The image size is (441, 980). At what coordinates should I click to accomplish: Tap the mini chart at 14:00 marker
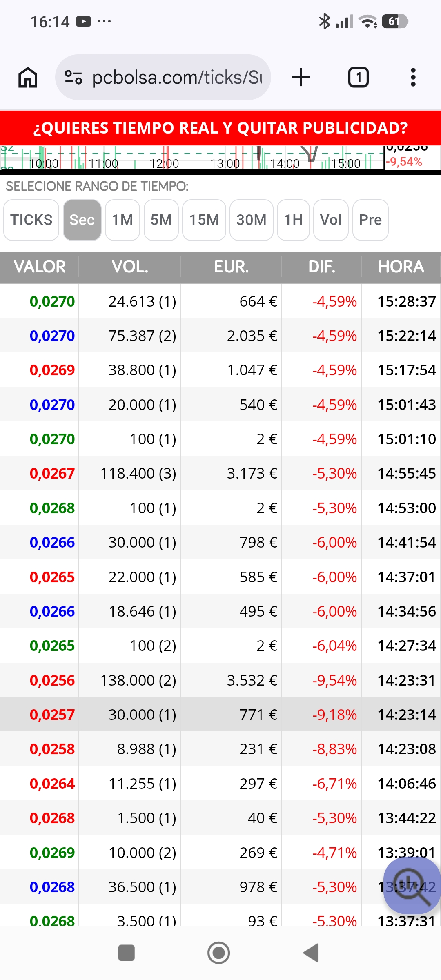point(285,163)
